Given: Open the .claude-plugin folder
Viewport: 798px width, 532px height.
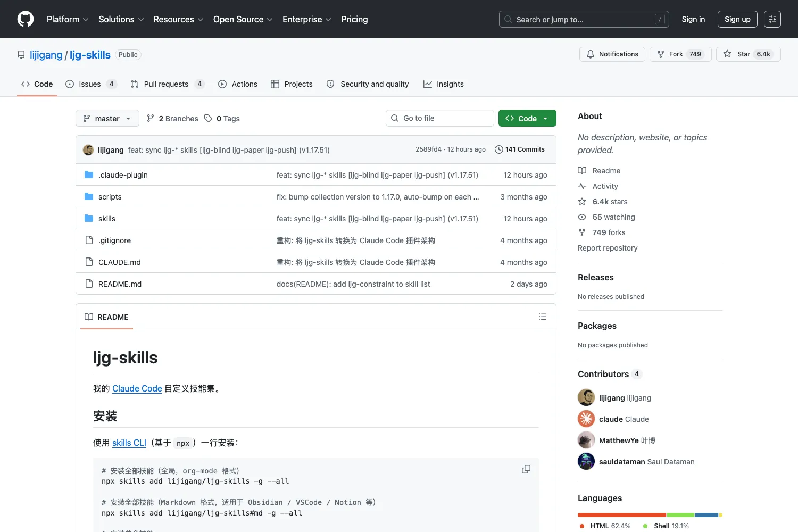Looking at the screenshot, I should click(123, 175).
